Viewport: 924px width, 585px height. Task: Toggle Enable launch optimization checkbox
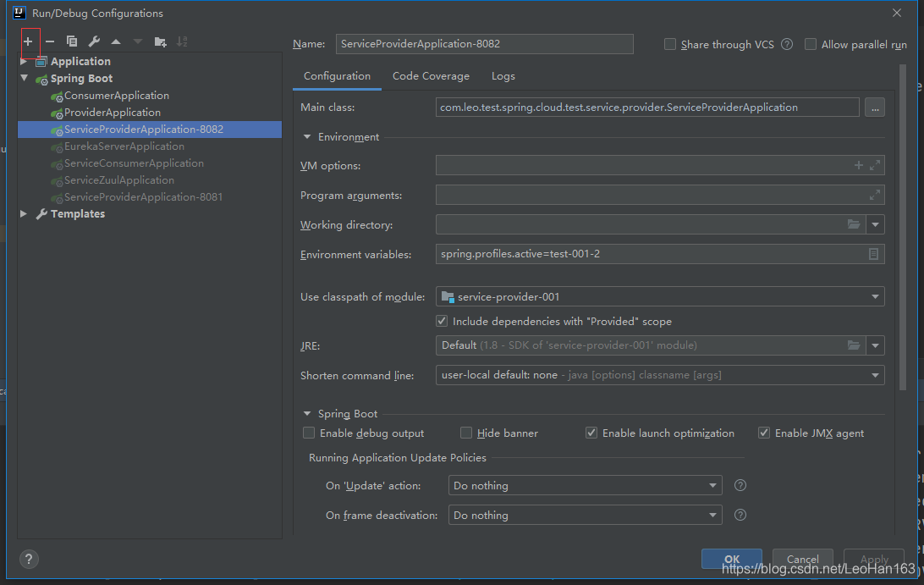pos(591,433)
